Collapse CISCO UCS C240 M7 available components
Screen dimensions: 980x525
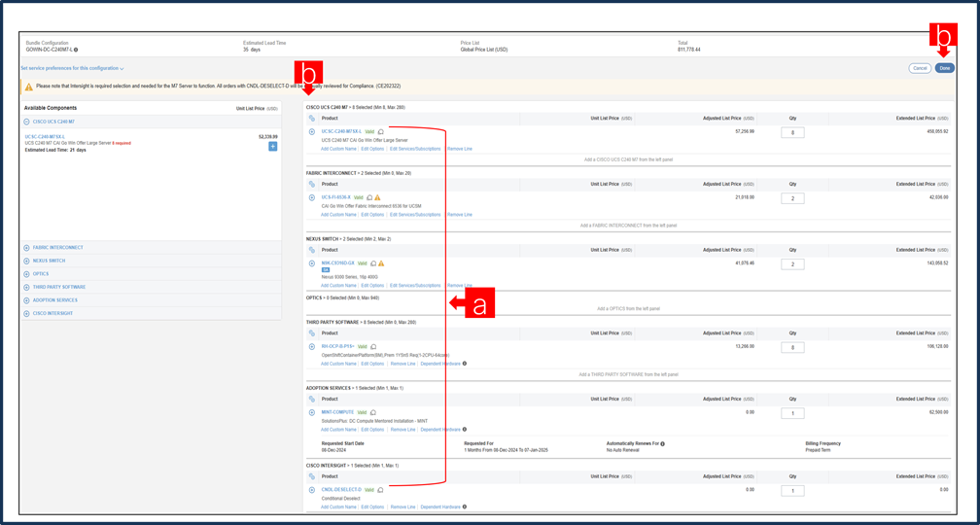pyautogui.click(x=27, y=122)
